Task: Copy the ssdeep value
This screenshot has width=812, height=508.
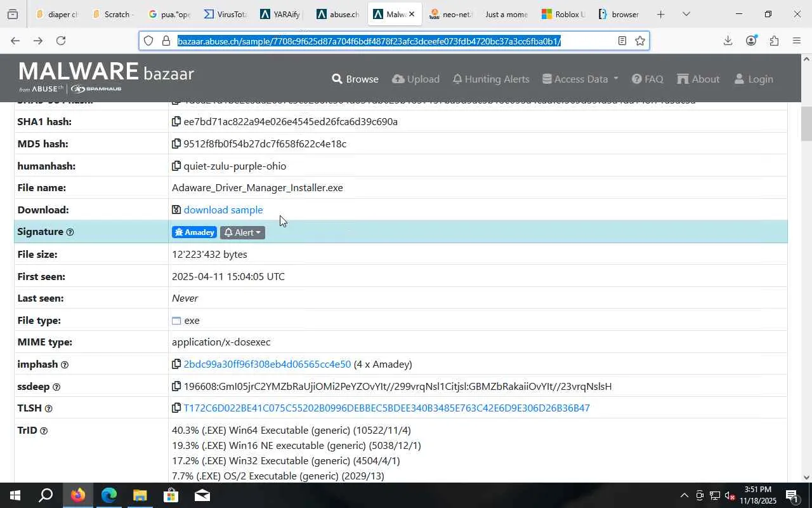Action: (x=176, y=386)
